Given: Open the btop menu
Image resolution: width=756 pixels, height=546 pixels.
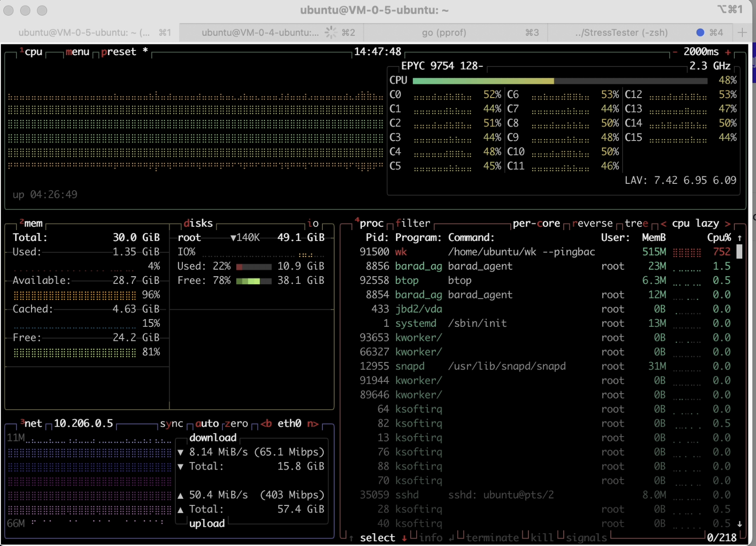Looking at the screenshot, I should 77,52.
